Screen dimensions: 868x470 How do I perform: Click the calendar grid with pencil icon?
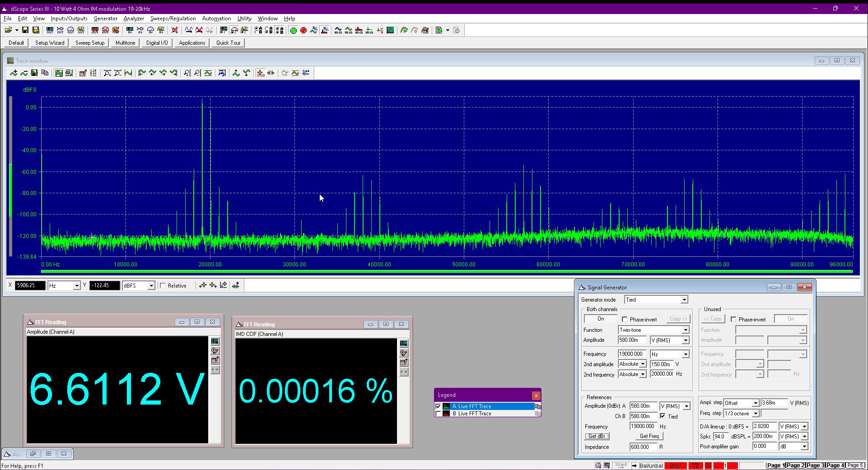83,73
